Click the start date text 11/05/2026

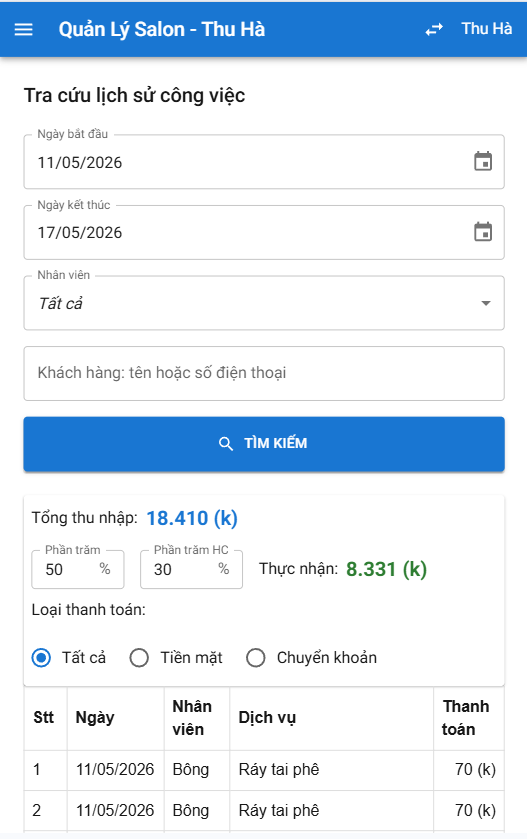coord(80,162)
